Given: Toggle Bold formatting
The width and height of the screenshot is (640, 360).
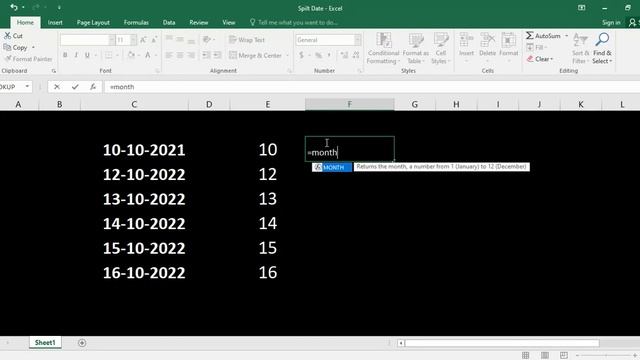Looking at the screenshot, I should click(65, 55).
